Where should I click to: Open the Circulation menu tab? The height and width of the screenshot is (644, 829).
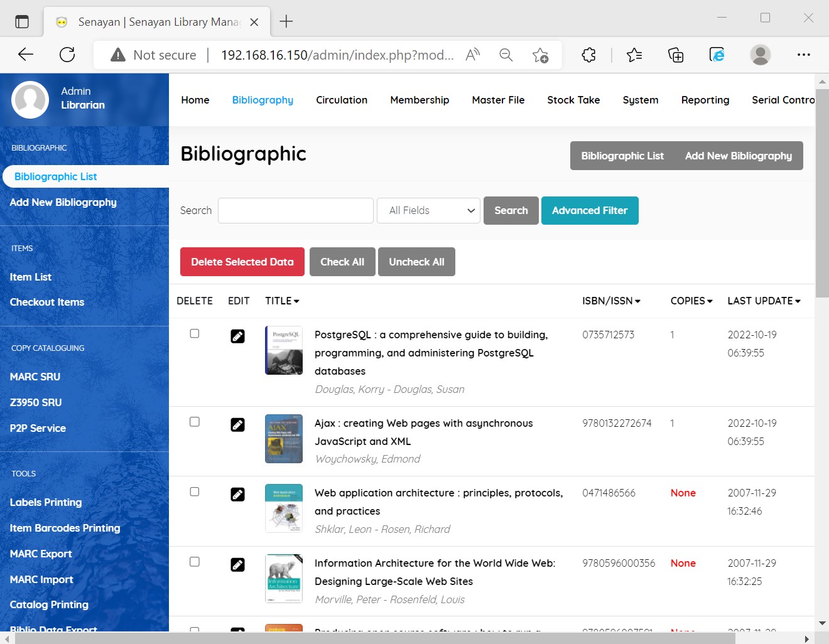tap(342, 100)
